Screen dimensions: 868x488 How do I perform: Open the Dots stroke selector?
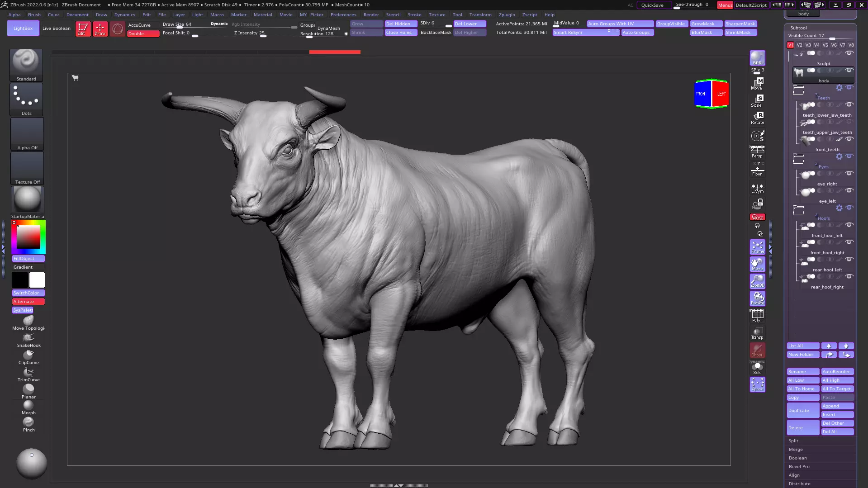pyautogui.click(x=26, y=99)
